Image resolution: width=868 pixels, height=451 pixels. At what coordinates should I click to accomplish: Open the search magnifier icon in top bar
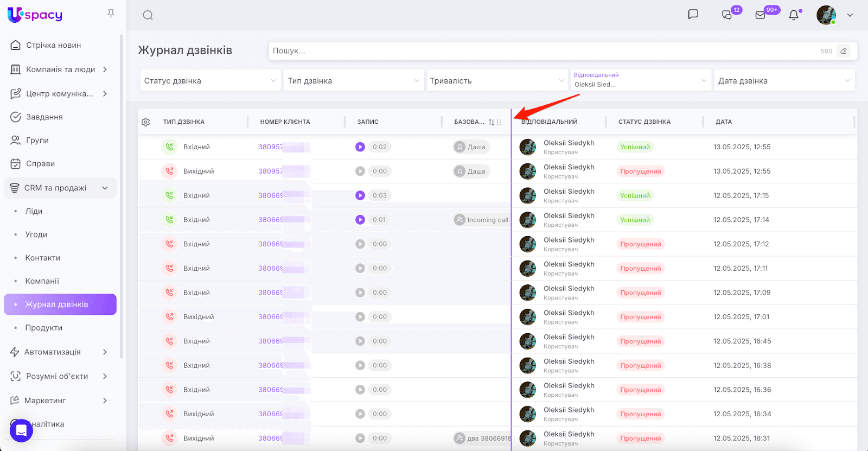(148, 15)
